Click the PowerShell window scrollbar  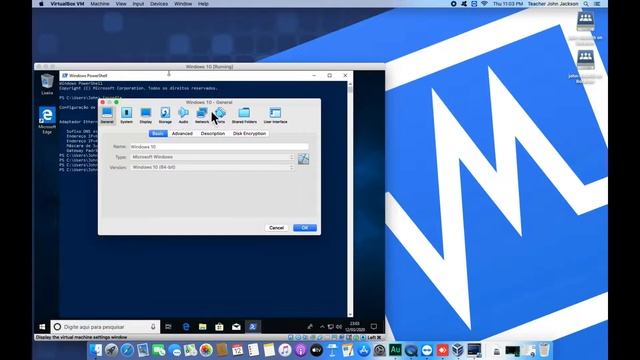(x=350, y=199)
